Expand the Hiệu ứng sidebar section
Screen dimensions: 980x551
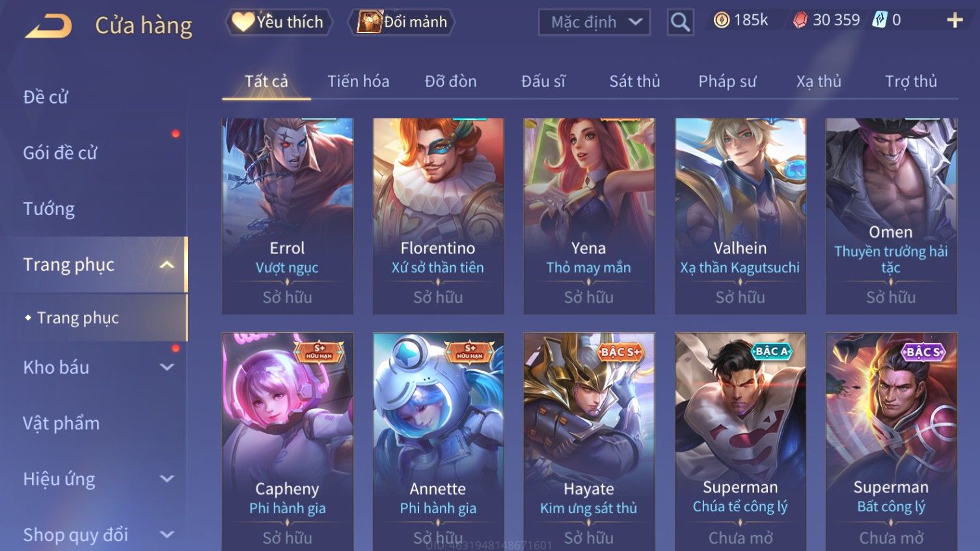click(167, 479)
